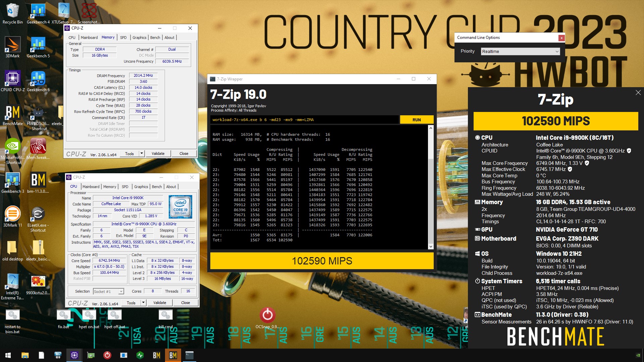This screenshot has height=362, width=644.
Task: Open the HWBOTx26 Shortcut desktop icon
Action: coord(38,118)
